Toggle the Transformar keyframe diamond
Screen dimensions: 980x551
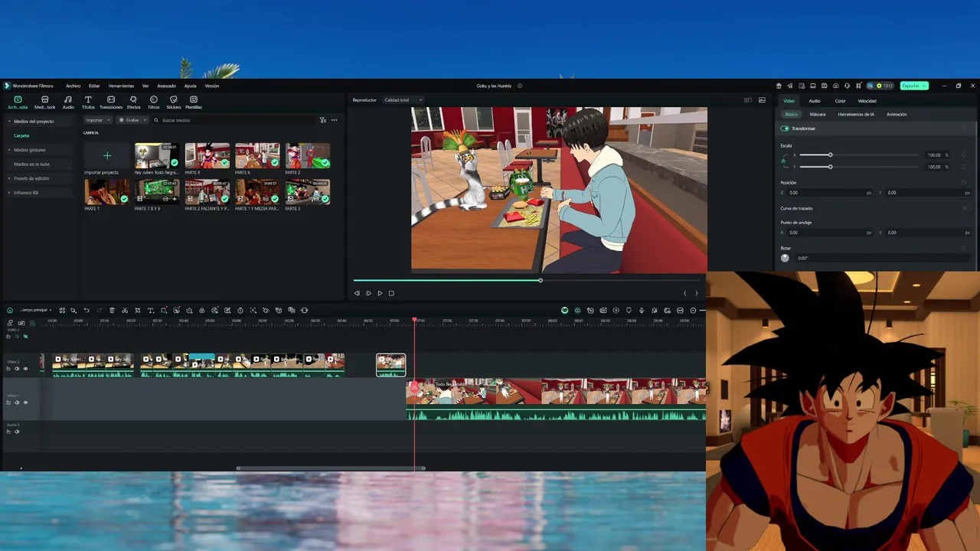[x=963, y=129]
